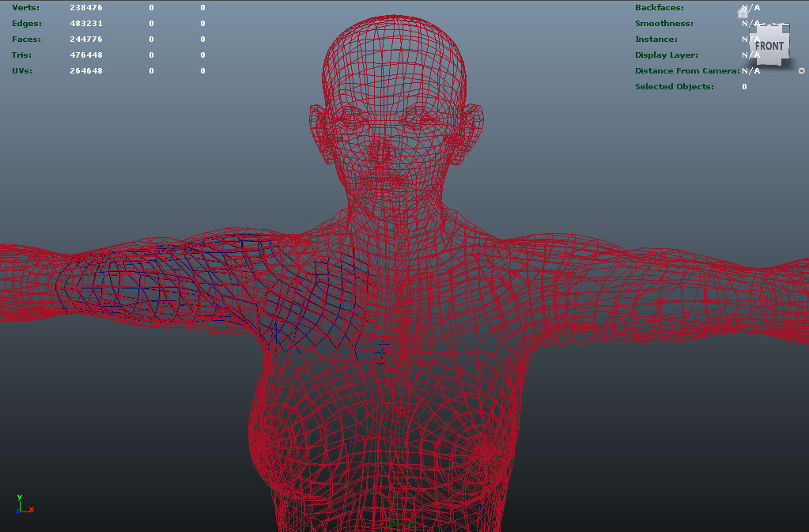809x532 pixels.
Task: Click the Selected Objects HUD label
Action: click(674, 87)
